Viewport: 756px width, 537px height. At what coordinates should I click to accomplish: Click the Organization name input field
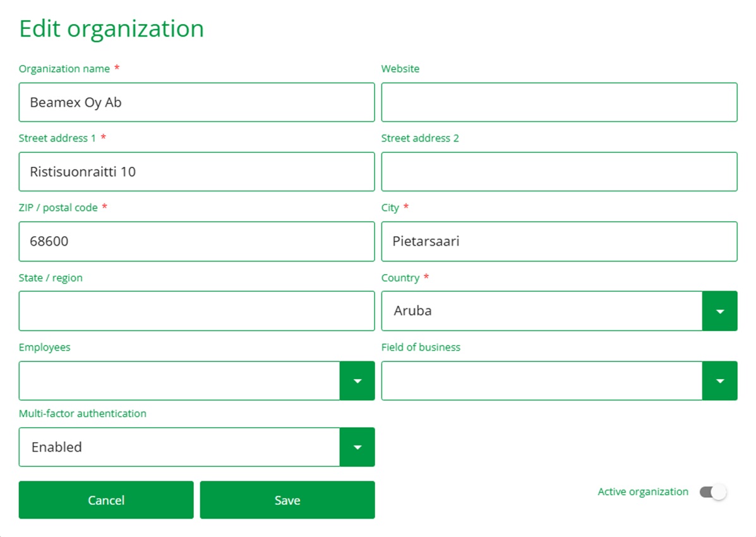click(196, 102)
